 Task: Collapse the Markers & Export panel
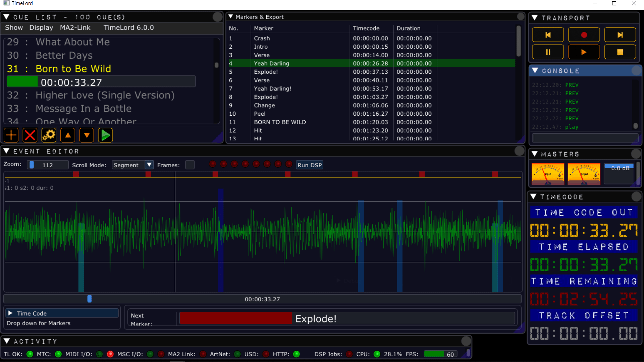(x=230, y=16)
